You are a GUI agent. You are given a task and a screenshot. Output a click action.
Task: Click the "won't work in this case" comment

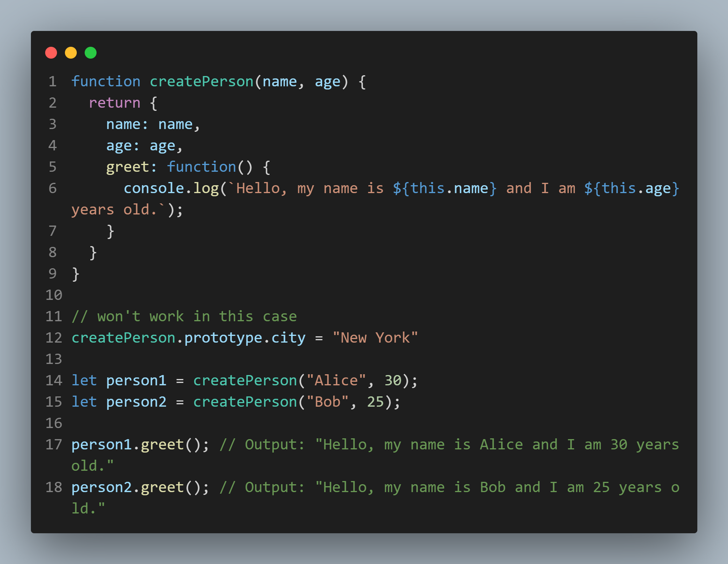(x=184, y=316)
